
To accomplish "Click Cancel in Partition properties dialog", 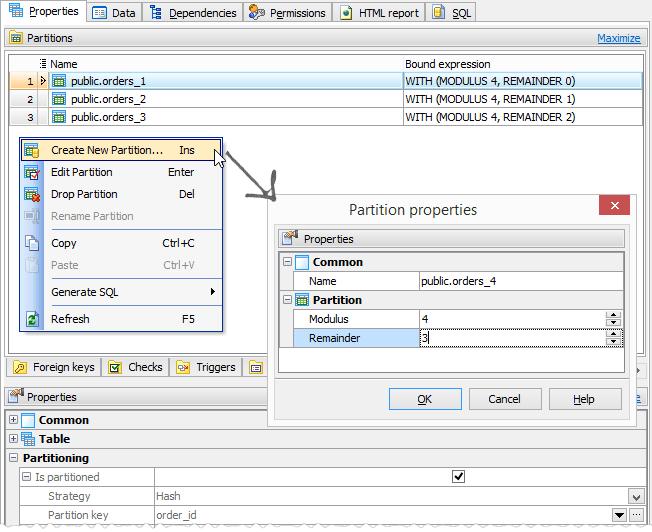I will click(505, 399).
